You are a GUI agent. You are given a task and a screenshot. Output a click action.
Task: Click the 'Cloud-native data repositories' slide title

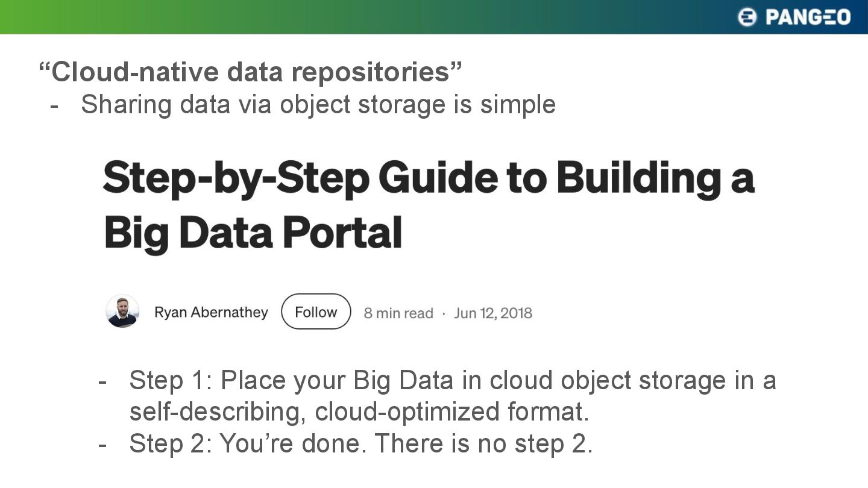[x=251, y=72]
